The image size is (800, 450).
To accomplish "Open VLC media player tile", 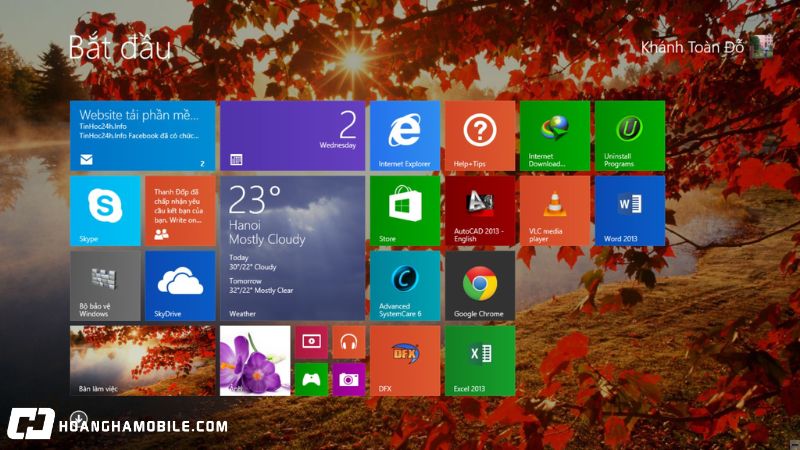I will [x=554, y=211].
